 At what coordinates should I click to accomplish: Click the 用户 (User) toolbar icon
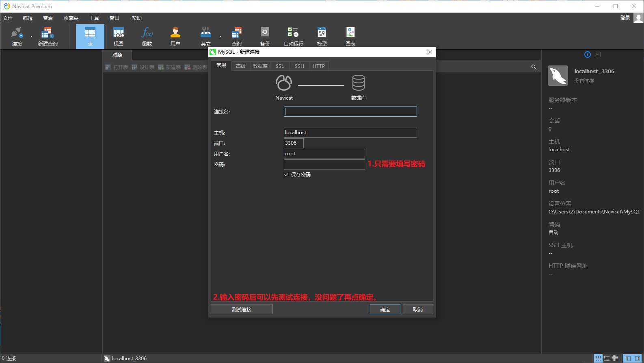pyautogui.click(x=175, y=36)
